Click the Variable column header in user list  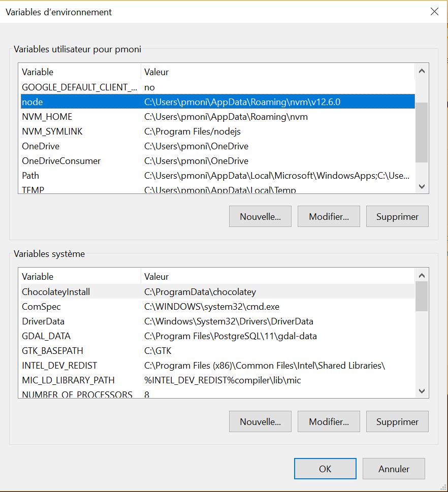tap(80, 72)
